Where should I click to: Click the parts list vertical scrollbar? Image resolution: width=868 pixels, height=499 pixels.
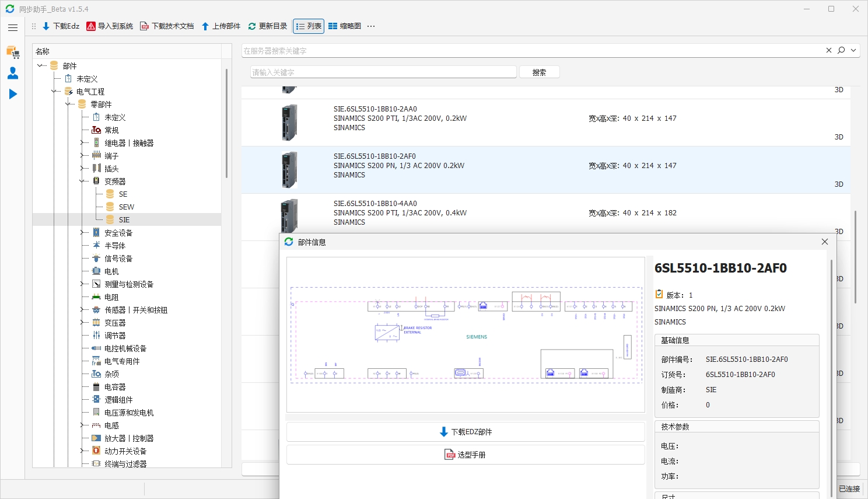[855, 257]
